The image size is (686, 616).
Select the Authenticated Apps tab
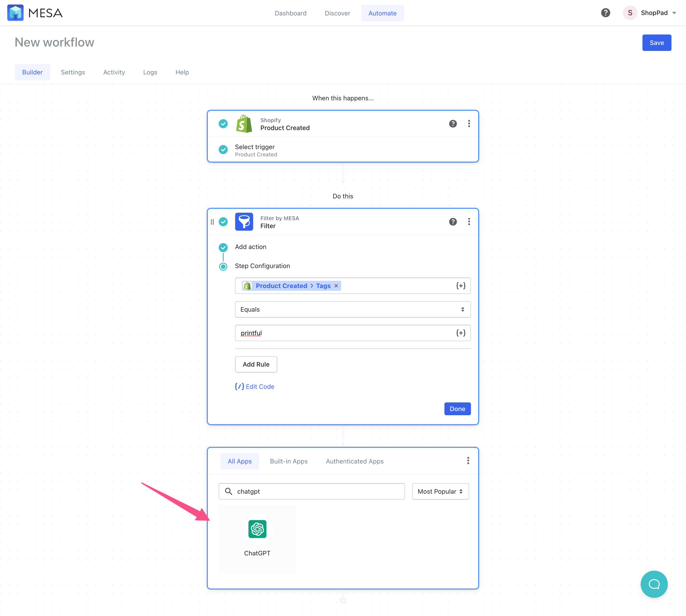pos(355,461)
